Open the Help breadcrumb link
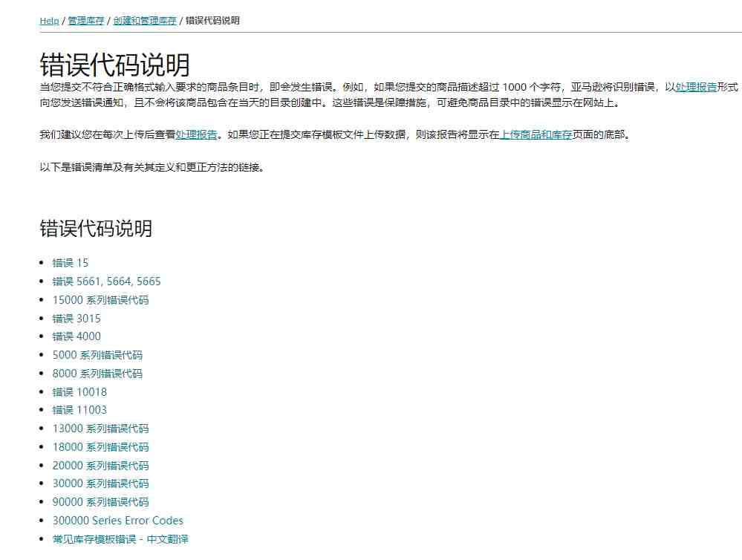742x560 pixels. click(49, 21)
